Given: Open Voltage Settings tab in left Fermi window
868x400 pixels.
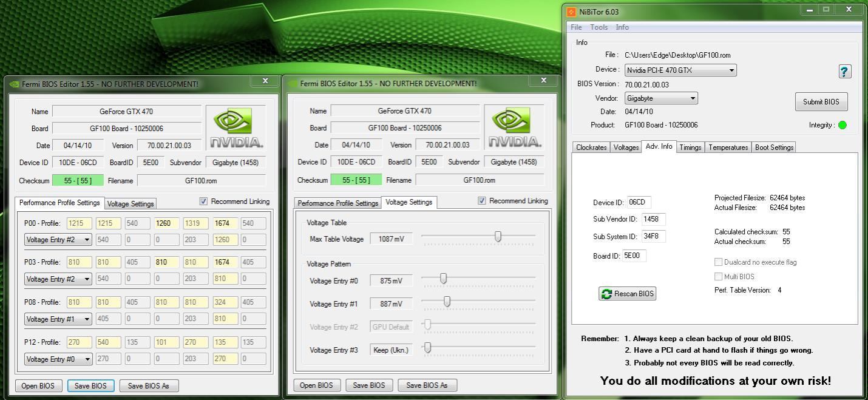Looking at the screenshot, I should [x=131, y=204].
